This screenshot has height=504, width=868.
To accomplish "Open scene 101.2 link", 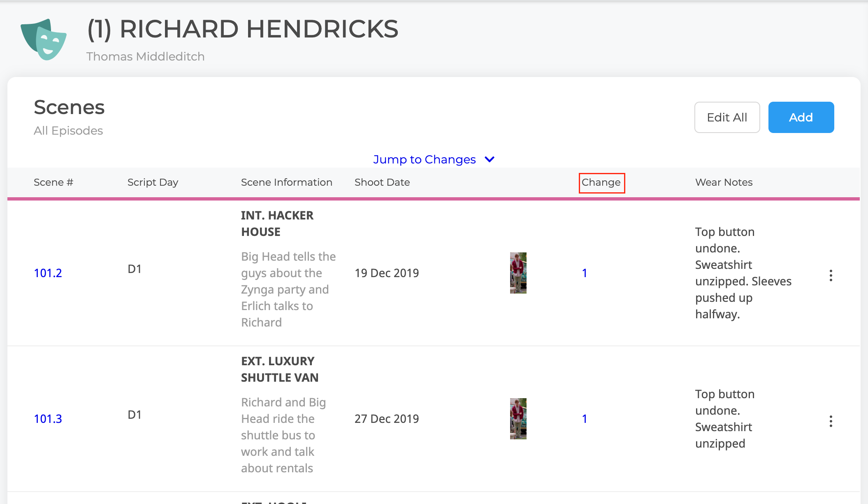I will tap(48, 273).
